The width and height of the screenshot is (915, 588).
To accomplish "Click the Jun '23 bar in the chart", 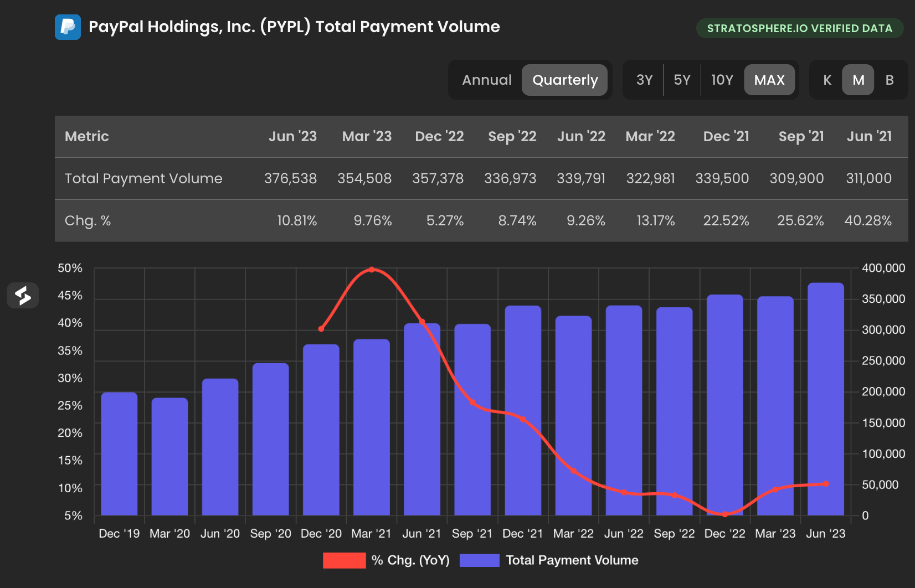I will point(825,399).
